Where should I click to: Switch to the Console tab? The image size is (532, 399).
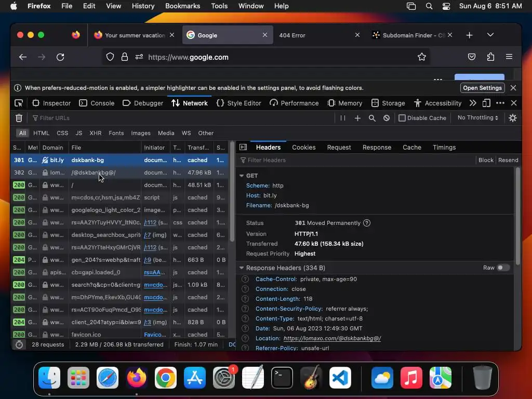coord(97,103)
